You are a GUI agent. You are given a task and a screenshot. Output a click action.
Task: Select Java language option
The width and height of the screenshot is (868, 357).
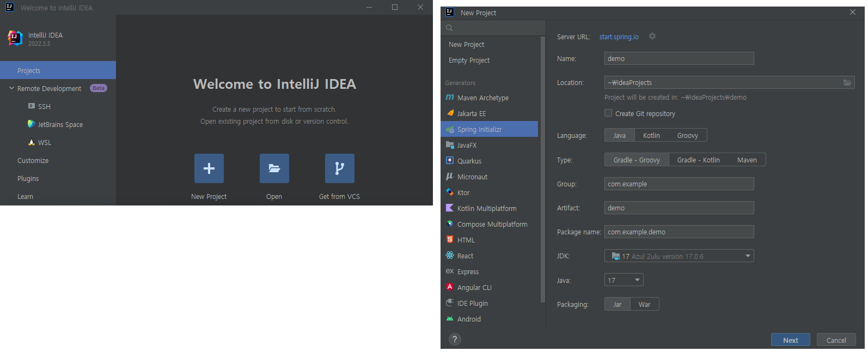point(620,135)
